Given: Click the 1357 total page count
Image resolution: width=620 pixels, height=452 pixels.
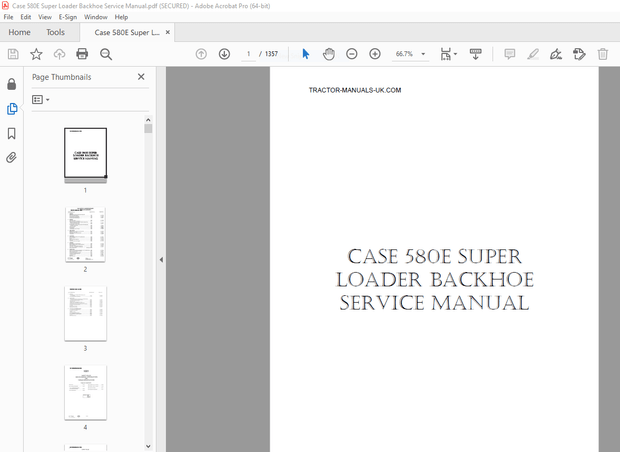Looking at the screenshot, I should click(x=271, y=54).
